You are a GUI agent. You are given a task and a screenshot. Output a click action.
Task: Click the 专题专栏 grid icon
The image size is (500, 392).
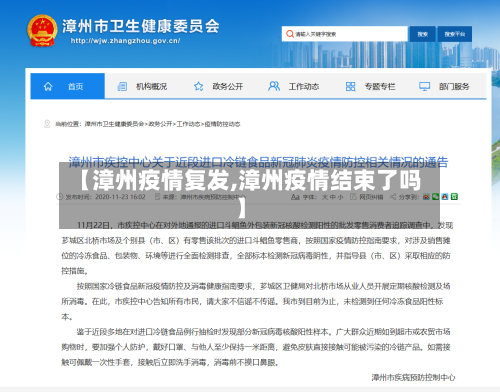350,87
